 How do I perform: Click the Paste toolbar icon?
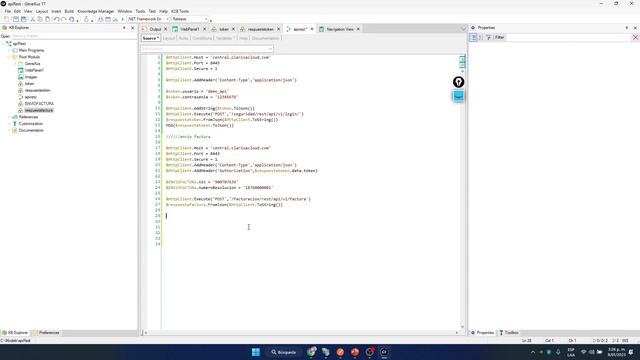(47, 19)
